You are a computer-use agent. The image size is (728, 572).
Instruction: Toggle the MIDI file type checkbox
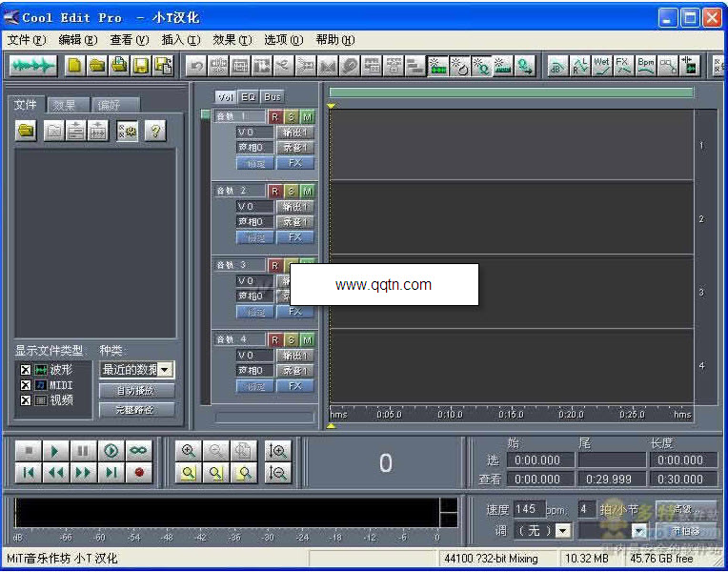(x=26, y=385)
